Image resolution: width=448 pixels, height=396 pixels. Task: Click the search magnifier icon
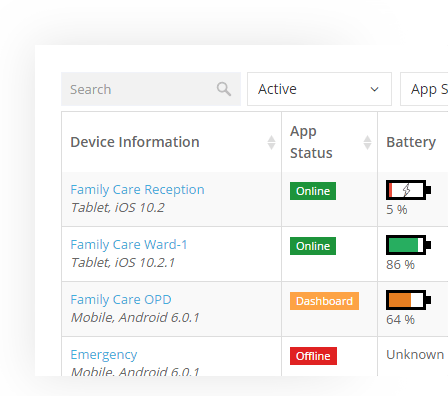coord(224,89)
